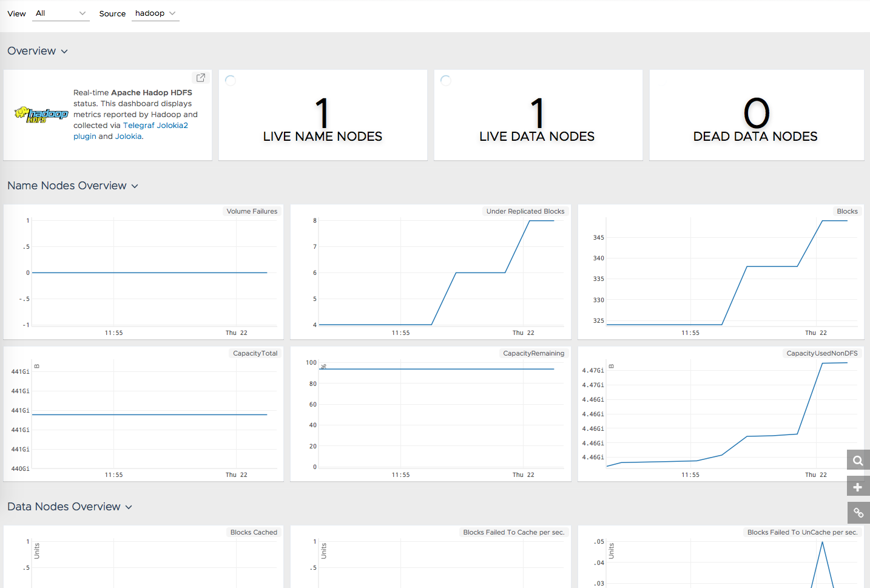Click the Name Nodes Overview heading text
870x588 pixels.
(67, 186)
